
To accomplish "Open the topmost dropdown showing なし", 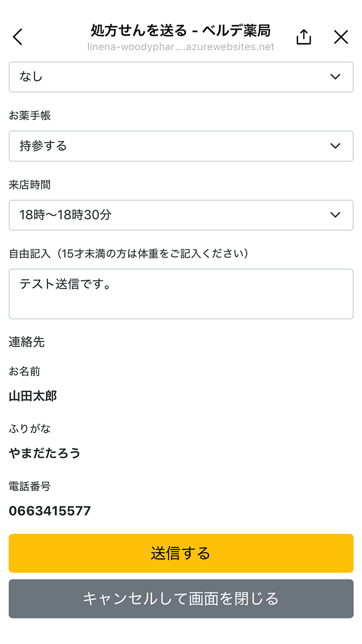I will click(x=181, y=77).
